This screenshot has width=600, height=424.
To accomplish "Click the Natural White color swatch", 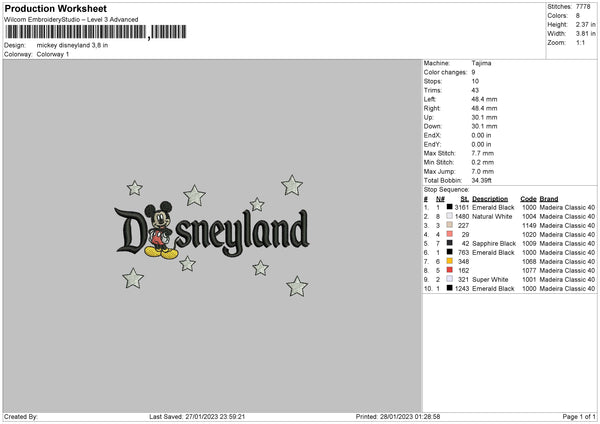I will (x=450, y=216).
